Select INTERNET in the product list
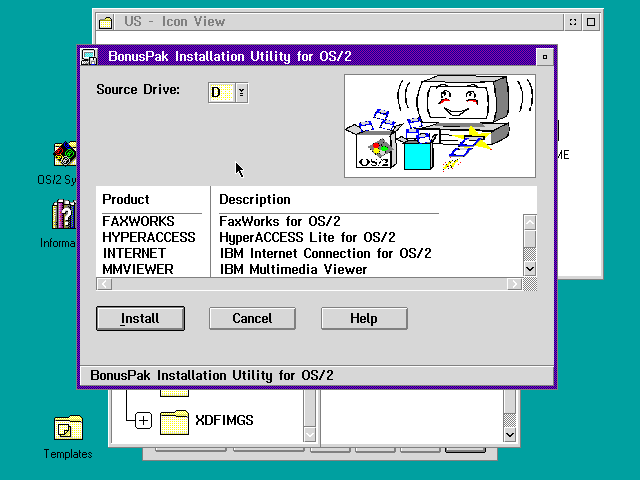Image resolution: width=640 pixels, height=480 pixels. click(134, 253)
